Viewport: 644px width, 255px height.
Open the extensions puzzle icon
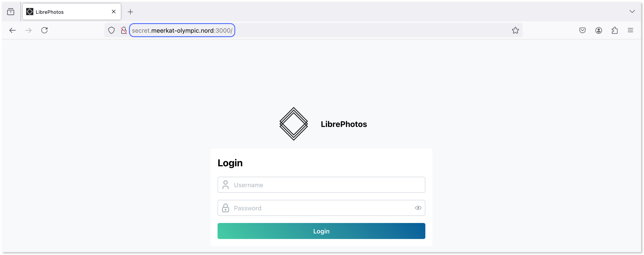pos(615,30)
